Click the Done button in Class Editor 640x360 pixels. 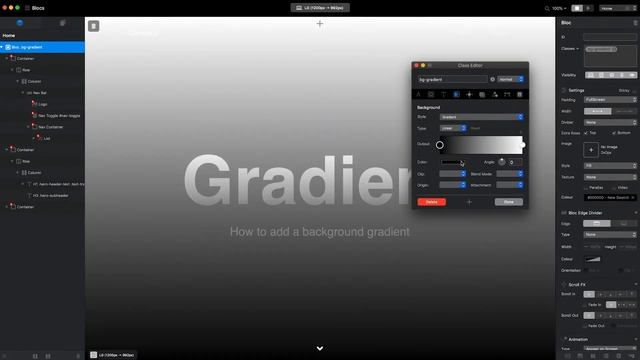509,202
